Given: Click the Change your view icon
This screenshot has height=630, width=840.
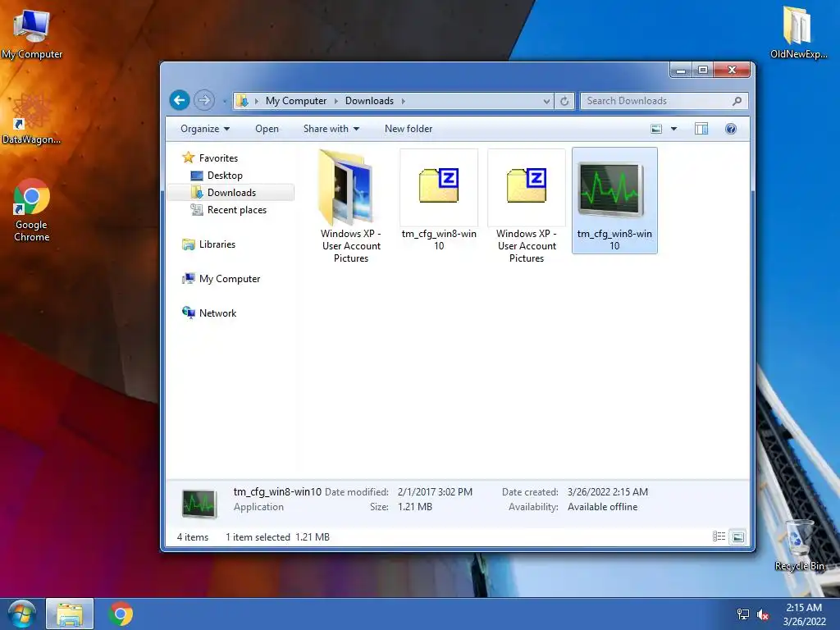Looking at the screenshot, I should (656, 129).
